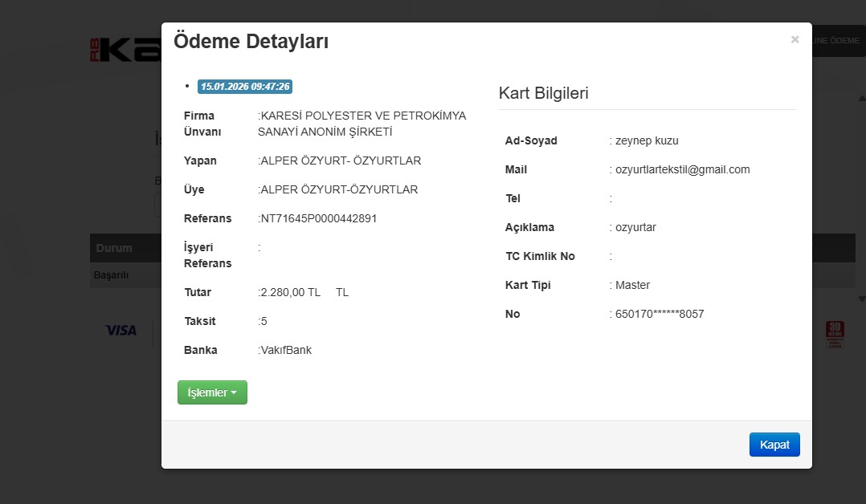Click the Ödeme Detayları dialog title

pyautogui.click(x=251, y=42)
